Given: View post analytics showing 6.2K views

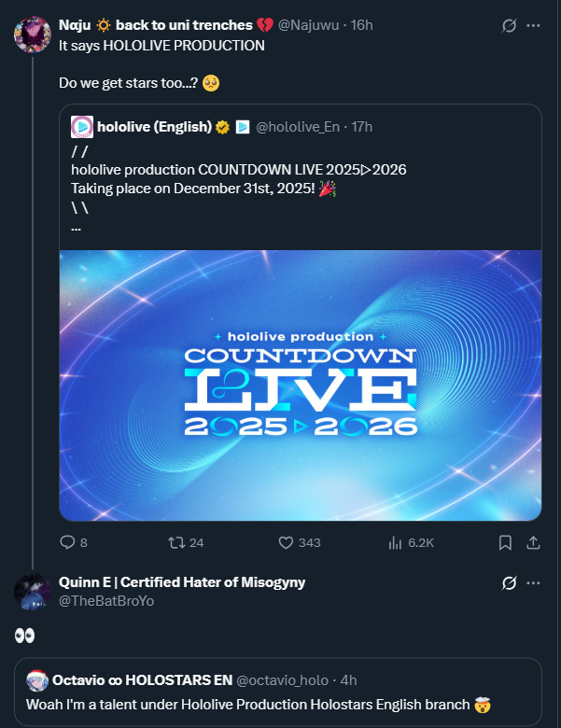Looking at the screenshot, I should pos(394,542).
